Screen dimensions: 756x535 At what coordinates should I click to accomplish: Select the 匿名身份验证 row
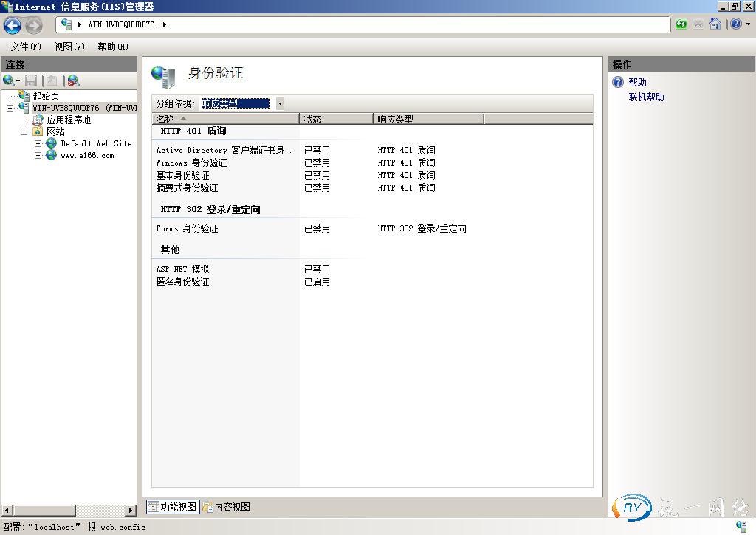[183, 282]
